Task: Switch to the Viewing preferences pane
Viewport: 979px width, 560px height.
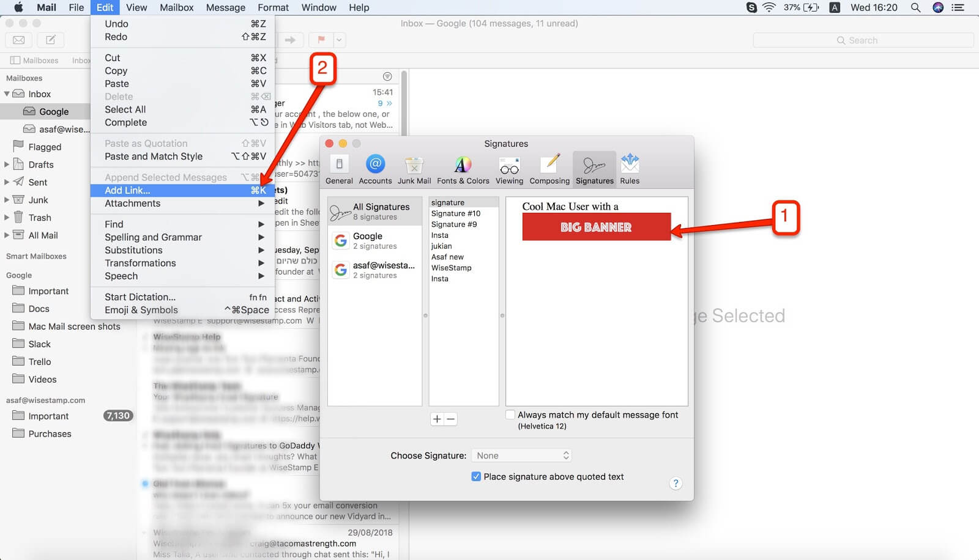Action: 509,166
